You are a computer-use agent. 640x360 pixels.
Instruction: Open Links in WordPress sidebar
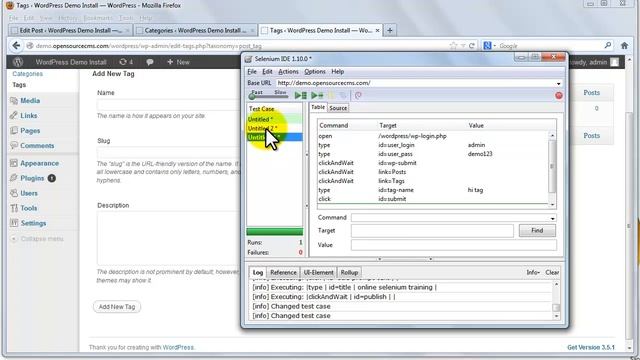click(x=29, y=116)
